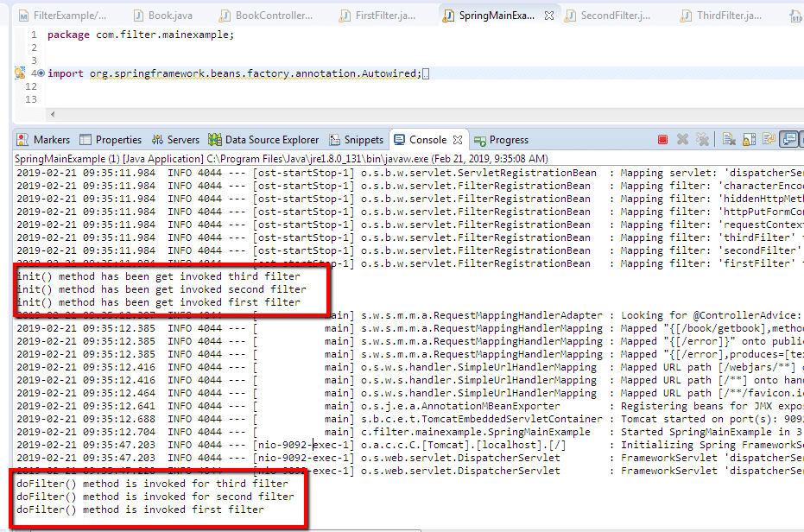Switch to Data Source Explorer tab

coord(264,140)
